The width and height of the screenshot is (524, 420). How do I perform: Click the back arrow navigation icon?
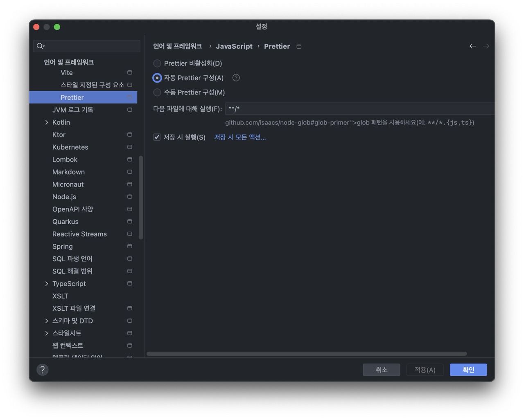pos(472,46)
